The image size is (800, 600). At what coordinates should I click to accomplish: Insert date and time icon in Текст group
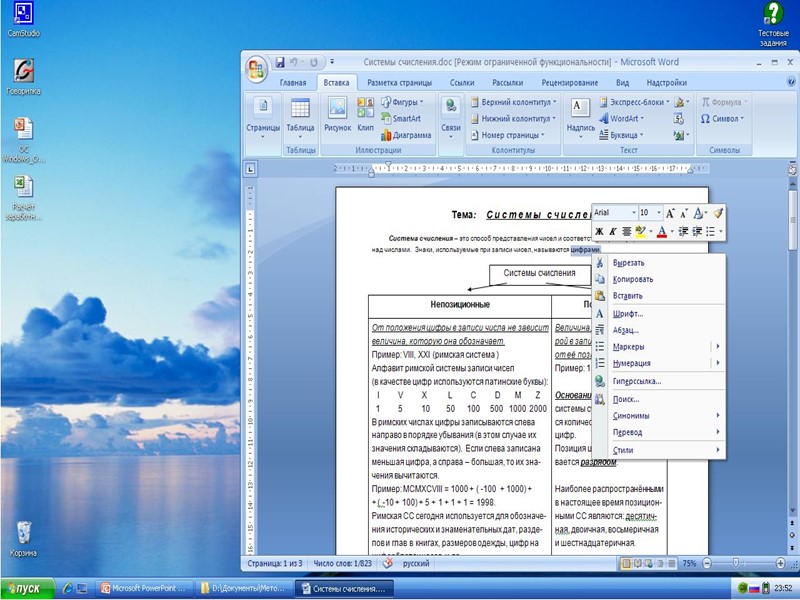pos(678,119)
